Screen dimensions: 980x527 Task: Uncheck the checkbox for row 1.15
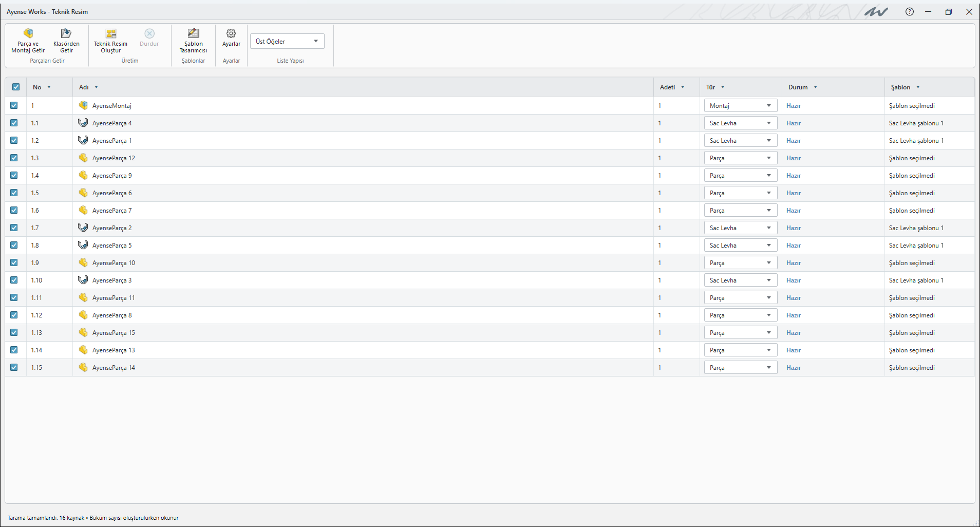[x=14, y=367]
